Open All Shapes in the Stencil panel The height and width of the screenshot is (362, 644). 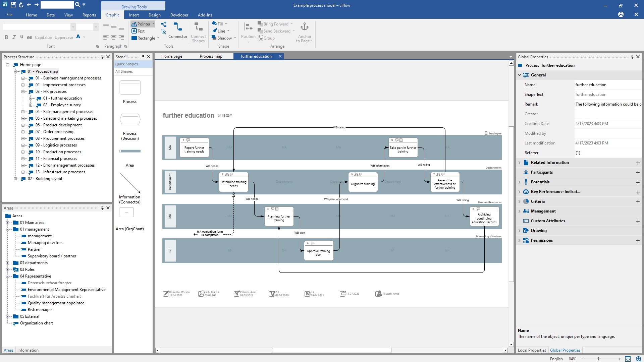[124, 71]
